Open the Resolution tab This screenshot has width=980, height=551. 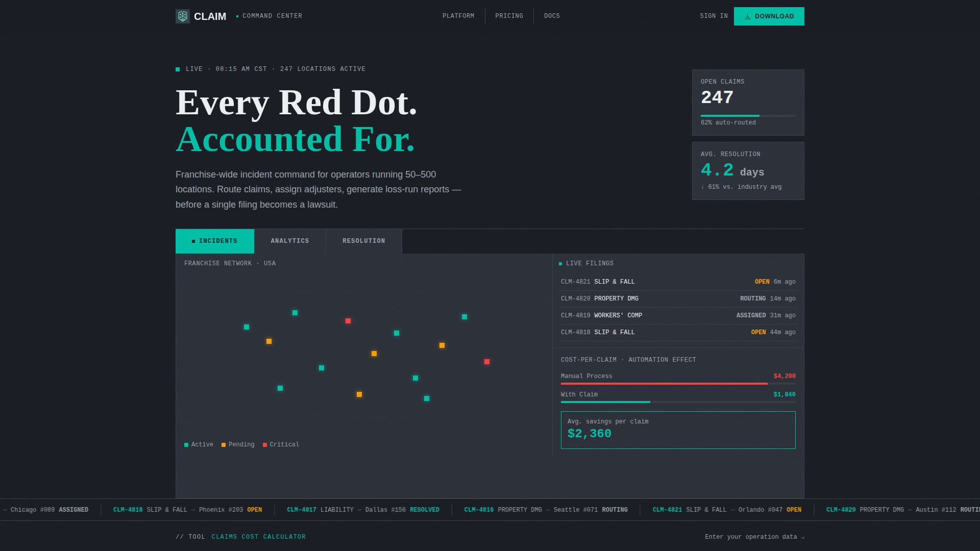[364, 241]
